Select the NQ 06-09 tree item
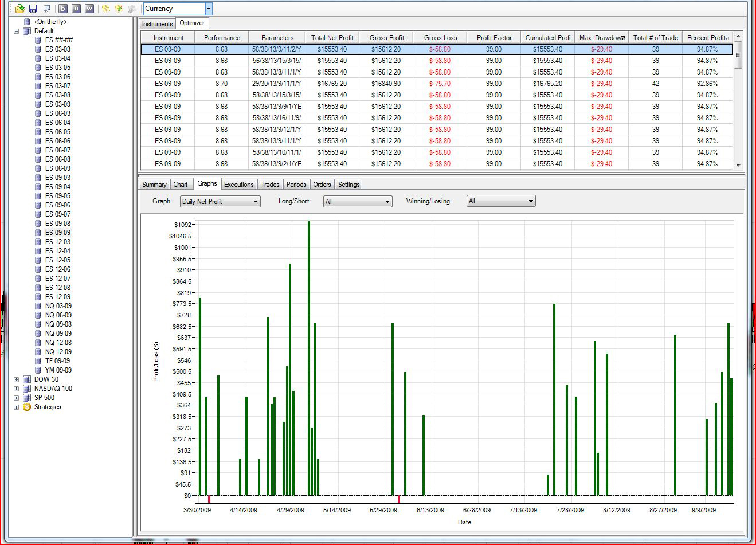The width and height of the screenshot is (756, 545). pos(58,315)
